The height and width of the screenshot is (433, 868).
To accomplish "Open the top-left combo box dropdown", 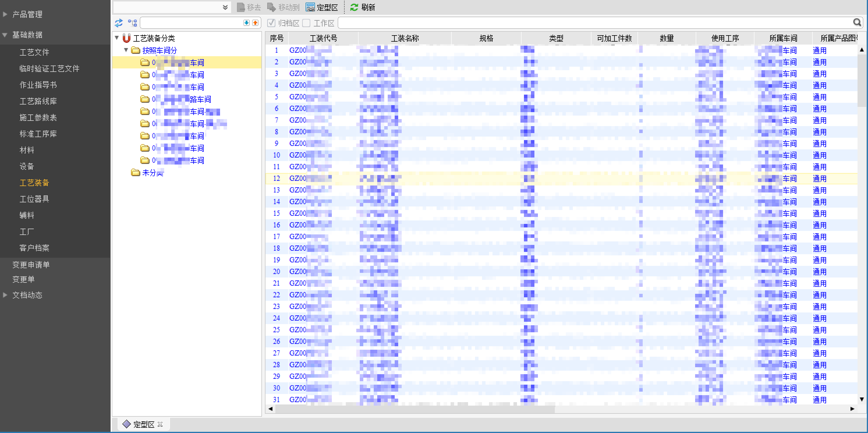I will pos(225,7).
